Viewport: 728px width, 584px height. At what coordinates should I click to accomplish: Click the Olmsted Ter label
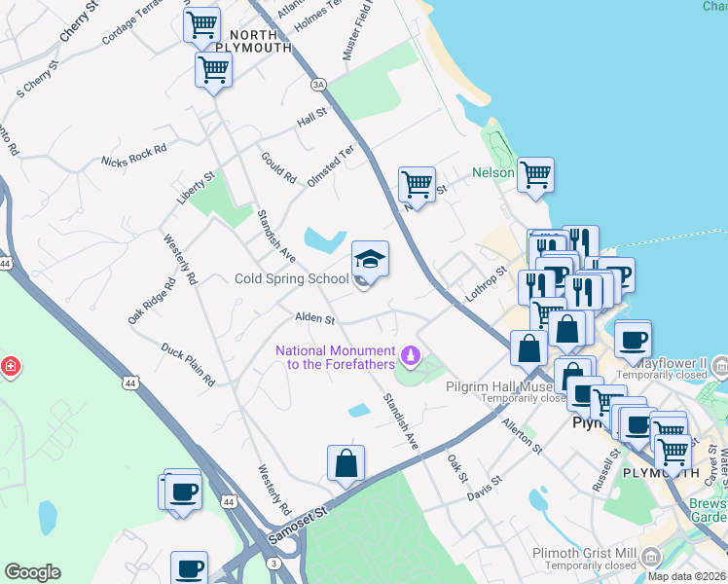coord(331,165)
